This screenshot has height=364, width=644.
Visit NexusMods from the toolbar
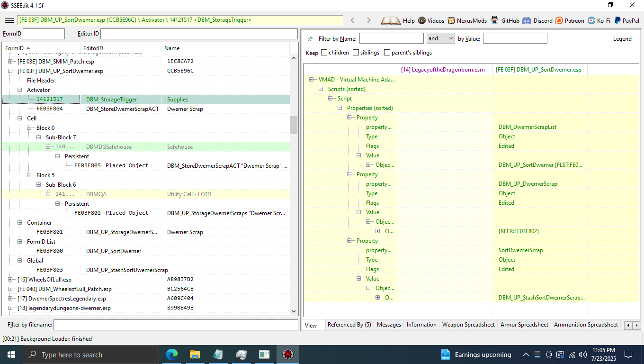tap(466, 20)
